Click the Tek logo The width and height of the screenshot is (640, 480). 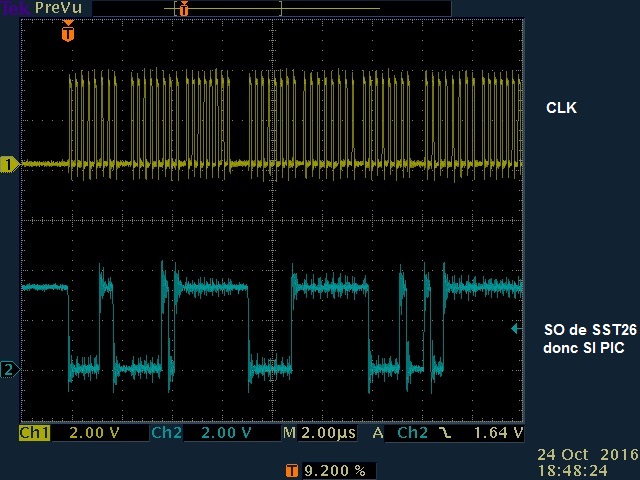(x=16, y=8)
